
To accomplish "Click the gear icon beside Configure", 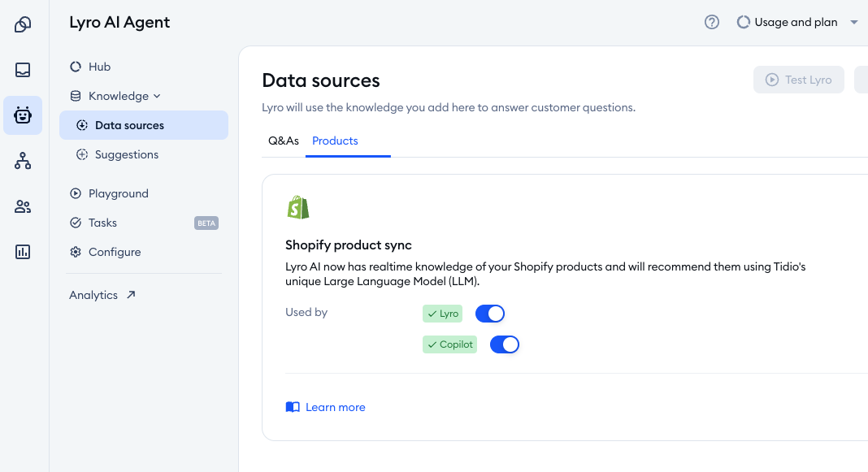I will 76,253.
